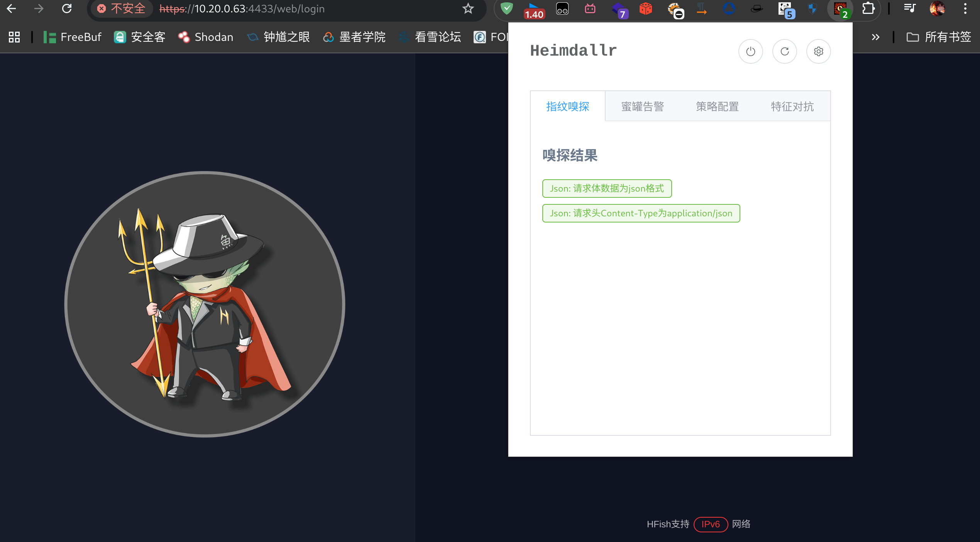Viewport: 980px width, 542px height.
Task: Expand hidden bookmarks with the double chevron
Action: pos(875,37)
